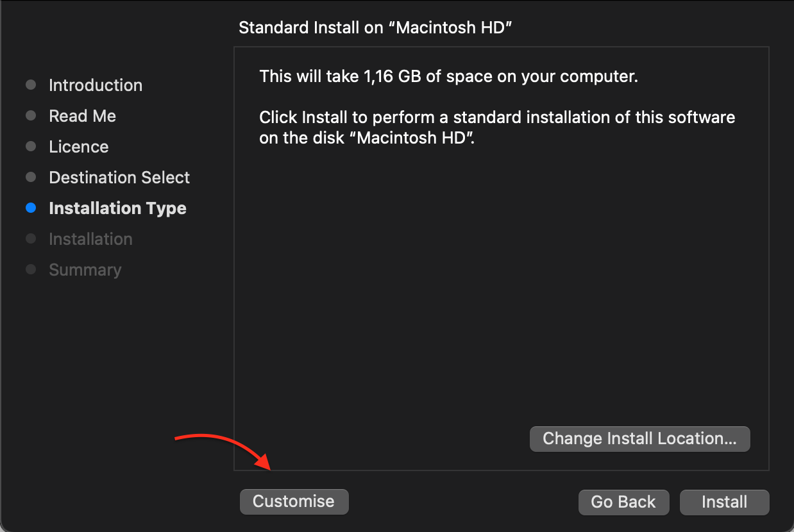
Task: Click the blue Installation Type bullet
Action: point(31,208)
